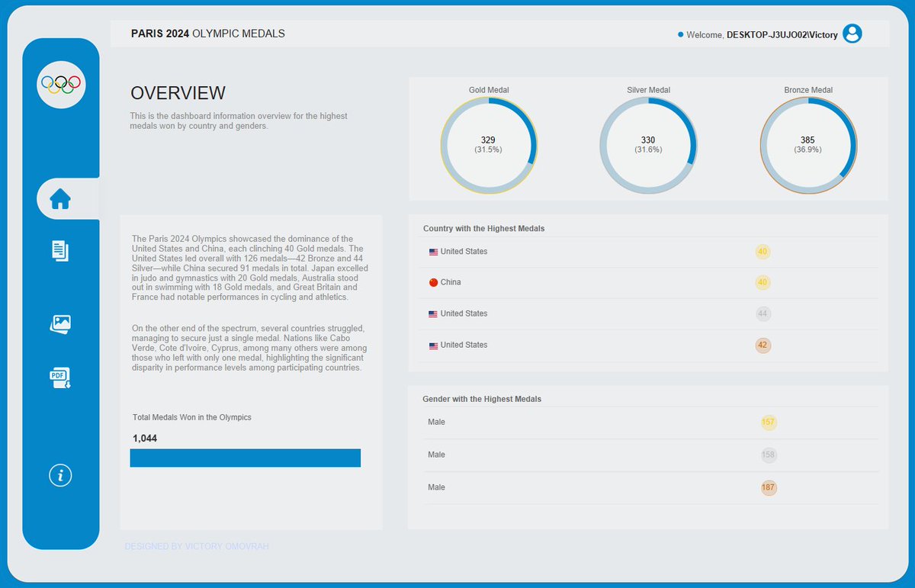
Task: Click the flag beside the 42 badge
Action: 433,345
